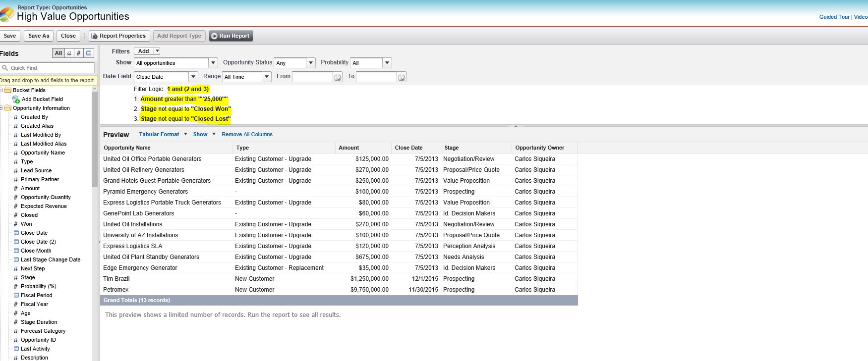Filter fields by number (#) type

[78, 53]
